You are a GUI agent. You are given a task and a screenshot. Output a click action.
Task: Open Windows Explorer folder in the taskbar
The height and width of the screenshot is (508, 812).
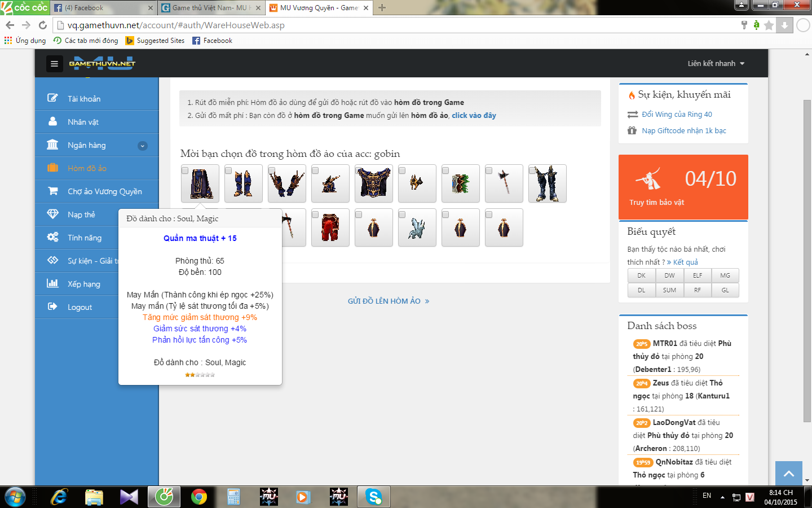coord(94,497)
